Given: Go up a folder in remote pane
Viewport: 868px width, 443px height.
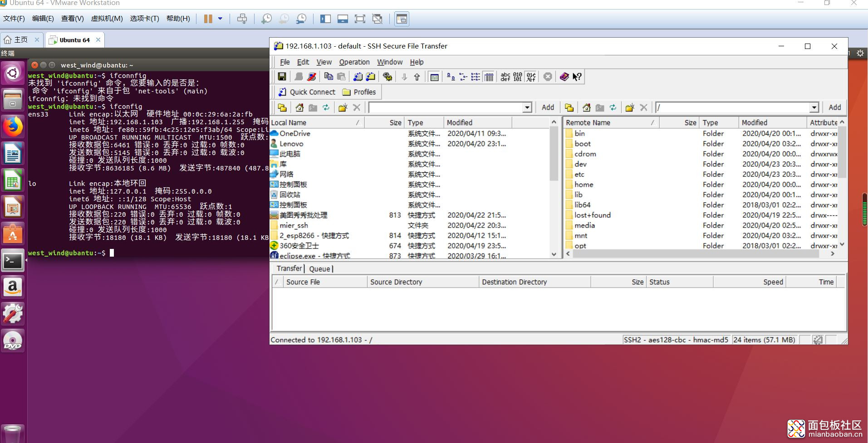Looking at the screenshot, I should pyautogui.click(x=569, y=107).
